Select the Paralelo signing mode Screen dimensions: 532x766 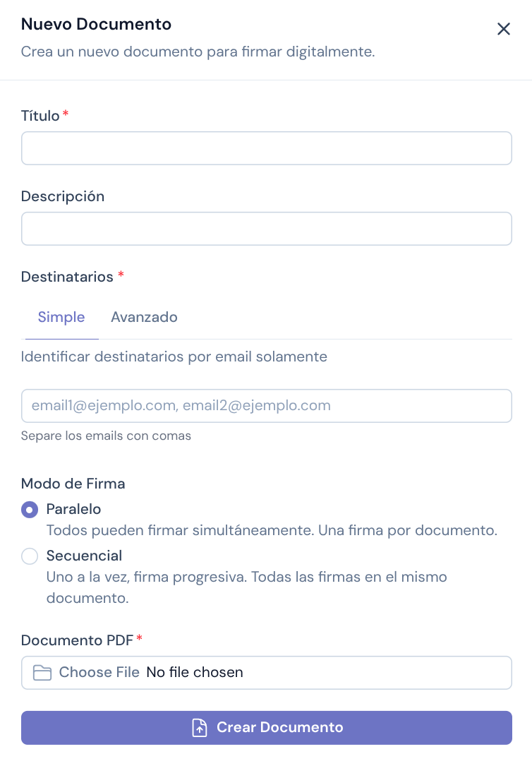[x=30, y=509]
